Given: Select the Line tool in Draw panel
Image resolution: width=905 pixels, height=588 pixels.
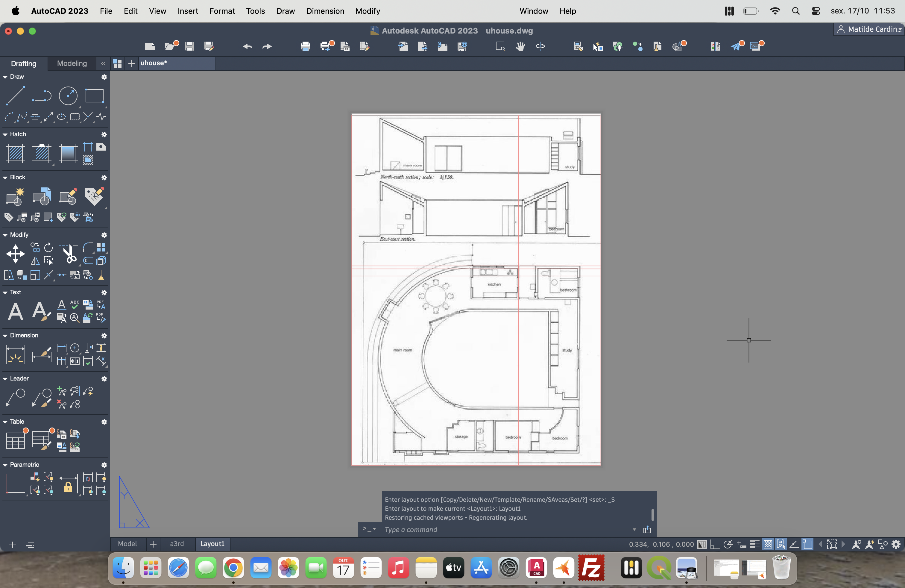Looking at the screenshot, I should point(16,96).
